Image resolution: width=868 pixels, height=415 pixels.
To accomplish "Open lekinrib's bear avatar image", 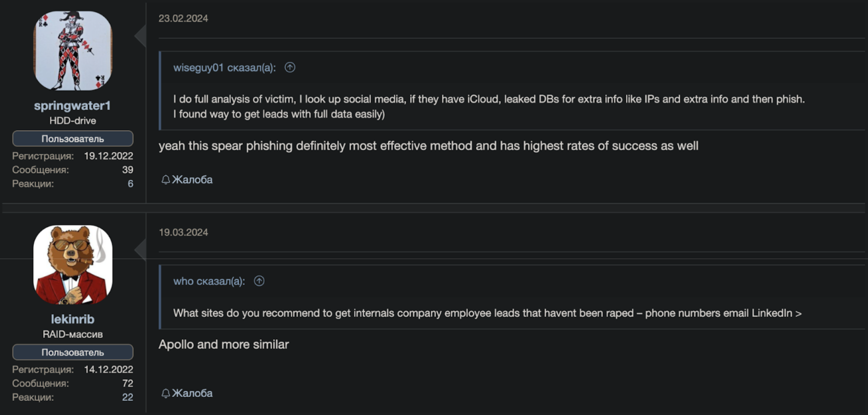I will tap(73, 265).
